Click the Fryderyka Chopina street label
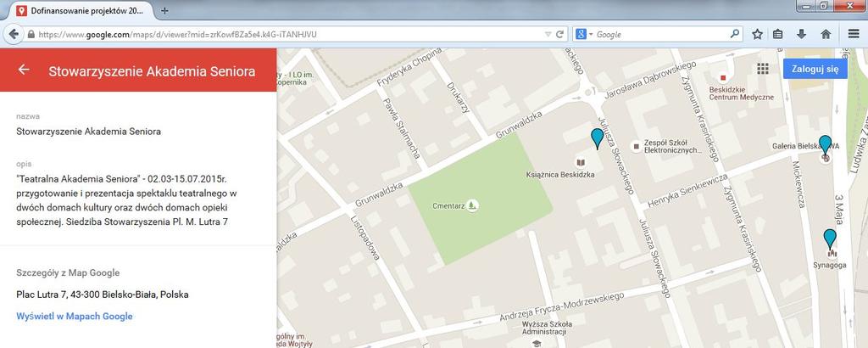868x348 pixels. [410, 66]
